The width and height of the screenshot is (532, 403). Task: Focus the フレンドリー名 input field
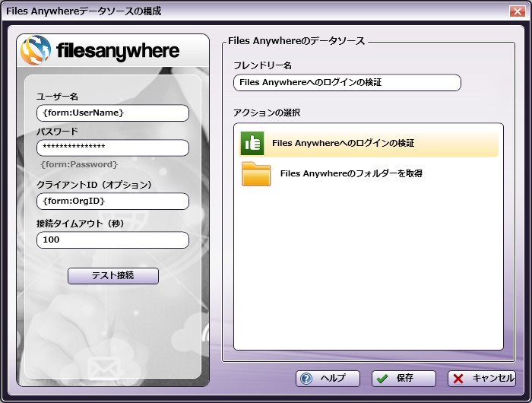(x=347, y=83)
